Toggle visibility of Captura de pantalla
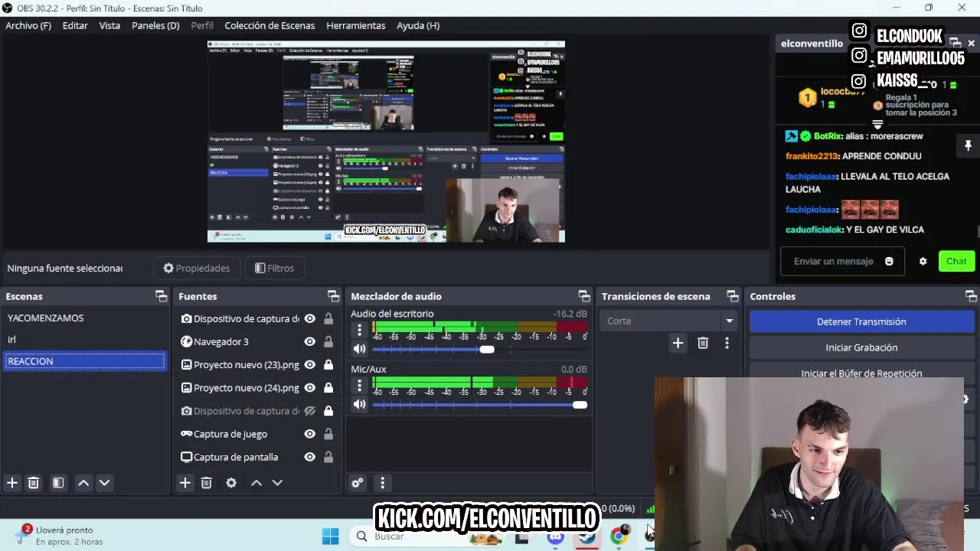The width and height of the screenshot is (980, 551). 310,457
